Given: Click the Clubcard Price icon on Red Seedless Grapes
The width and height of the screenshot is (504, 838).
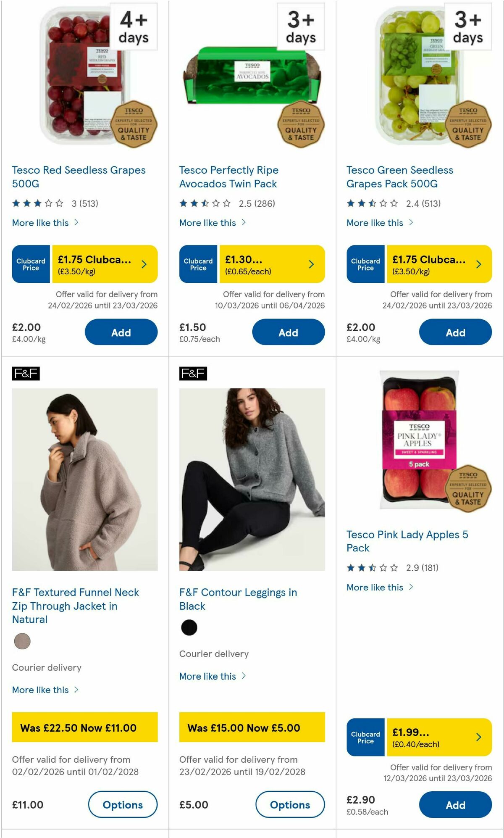Looking at the screenshot, I should point(31,264).
